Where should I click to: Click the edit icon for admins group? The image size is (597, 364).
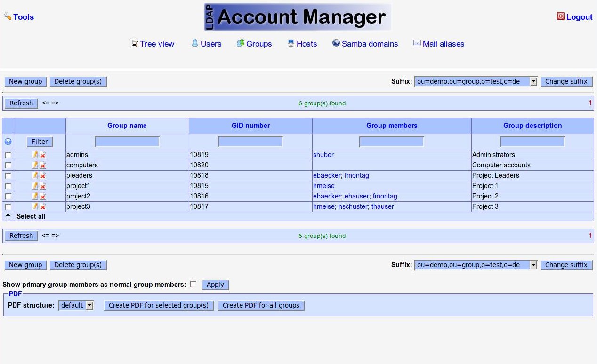pyautogui.click(x=35, y=155)
